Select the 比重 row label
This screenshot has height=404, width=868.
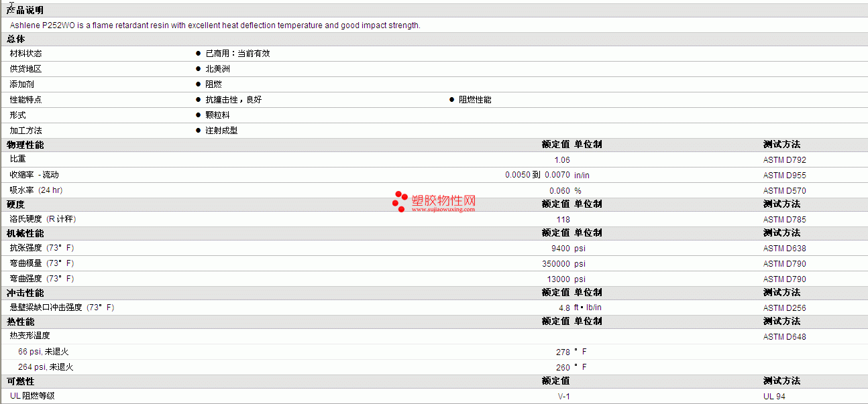(x=17, y=159)
